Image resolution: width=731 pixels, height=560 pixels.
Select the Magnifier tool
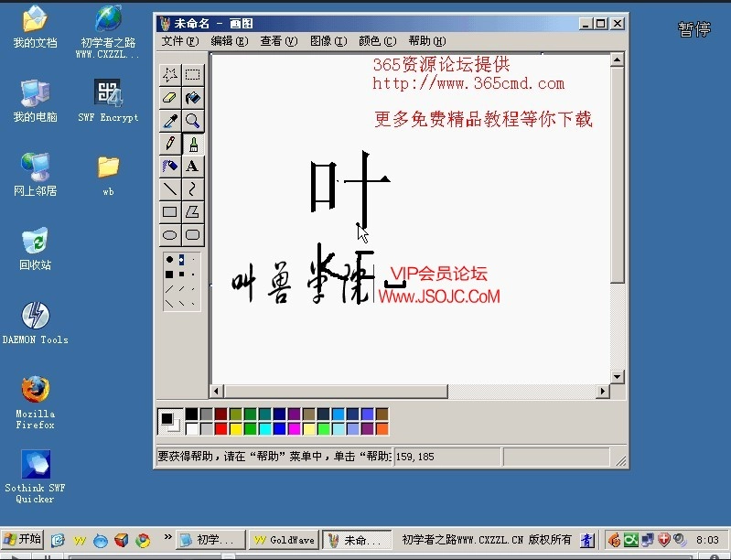[192, 121]
